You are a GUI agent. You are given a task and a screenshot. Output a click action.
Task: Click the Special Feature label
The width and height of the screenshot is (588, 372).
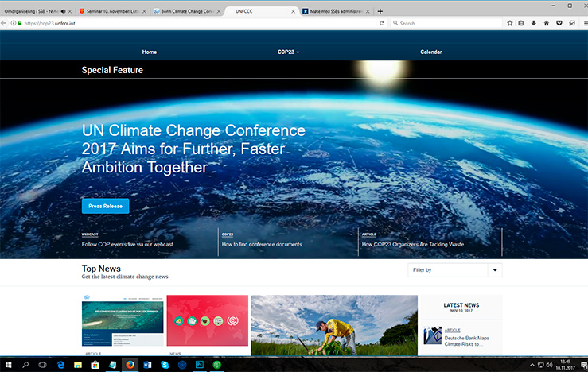(x=112, y=70)
